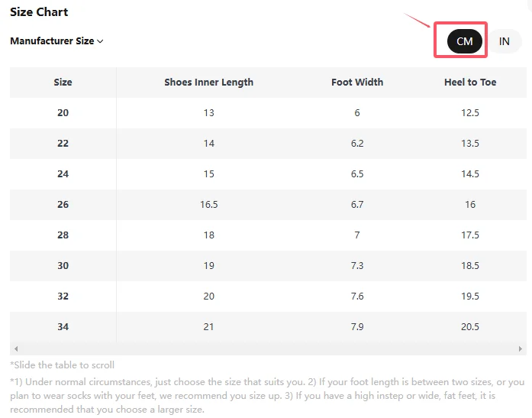Switch size units to IN
The width and height of the screenshot is (532, 418).
[504, 41]
